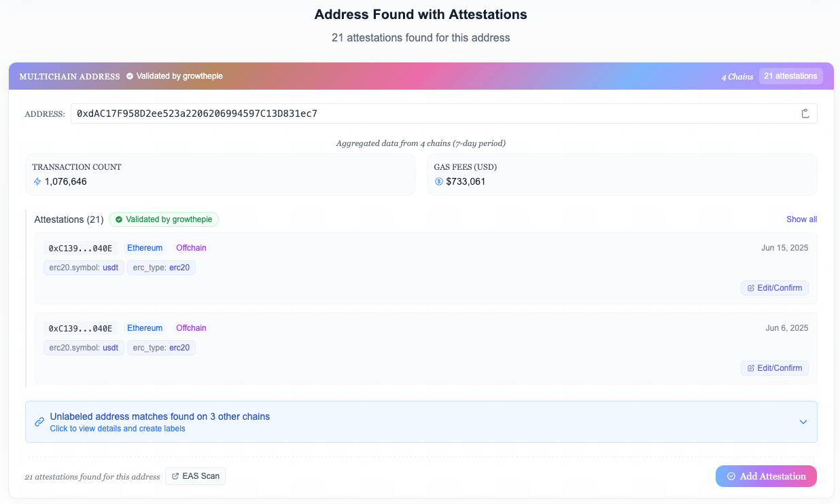Click 0xC139...040E attester in Jun 6 row
Screen dimensions: 840x504
click(80, 328)
